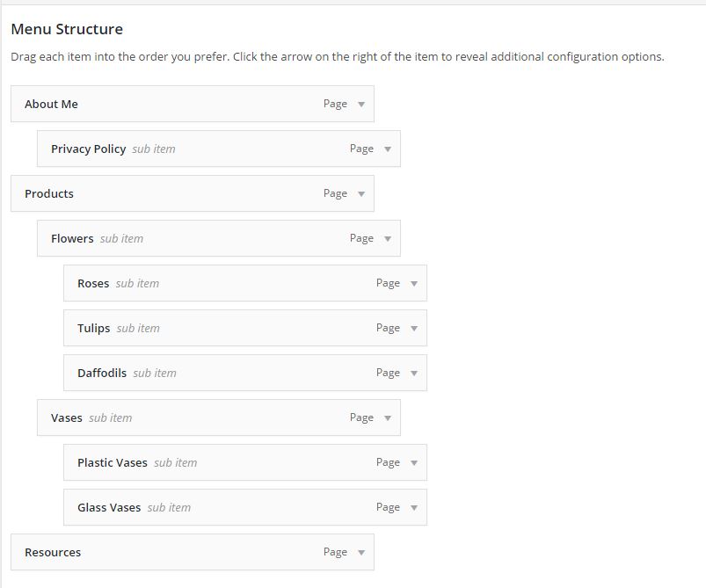Screen dimensions: 706x588
Task: Select the Privacy Policy sub item
Action: tap(219, 149)
